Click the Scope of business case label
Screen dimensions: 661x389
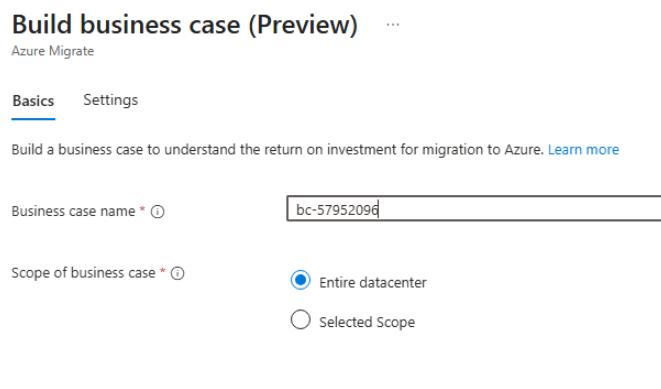click(83, 273)
